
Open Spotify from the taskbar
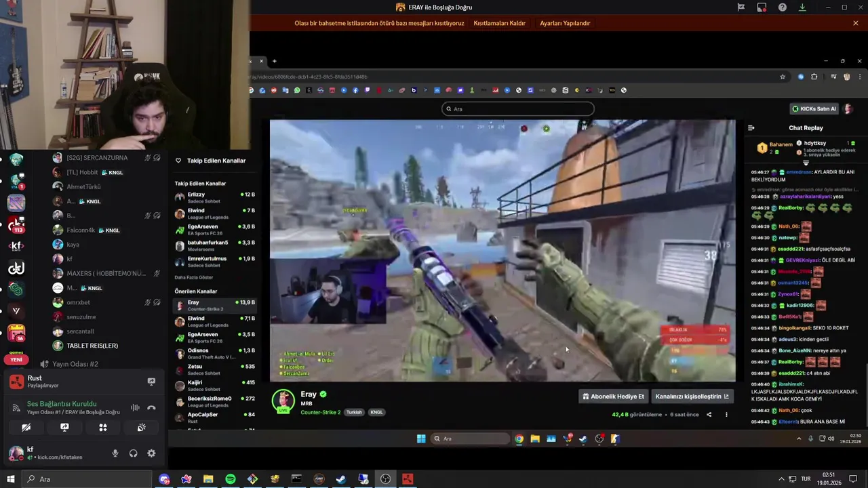[231, 479]
